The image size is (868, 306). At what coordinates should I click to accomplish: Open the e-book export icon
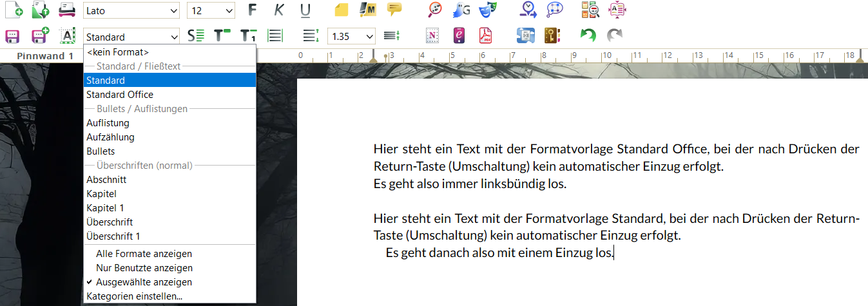click(459, 36)
